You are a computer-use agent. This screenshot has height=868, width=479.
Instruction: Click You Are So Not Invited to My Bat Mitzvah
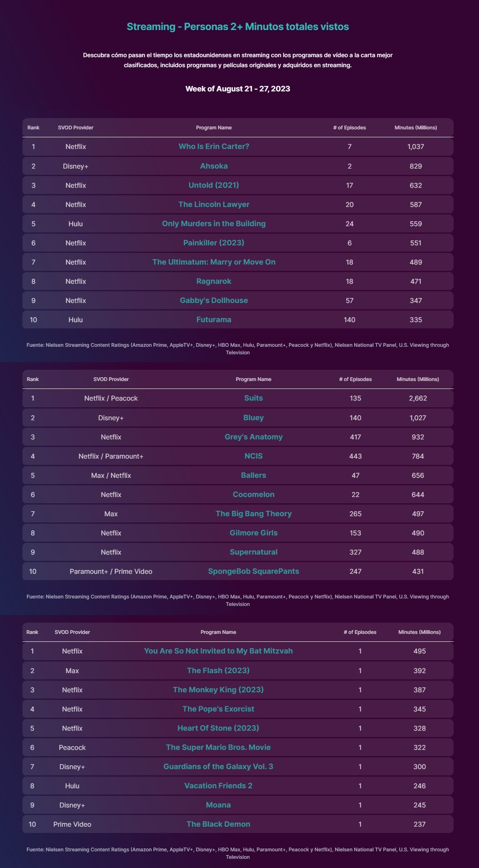coord(218,651)
